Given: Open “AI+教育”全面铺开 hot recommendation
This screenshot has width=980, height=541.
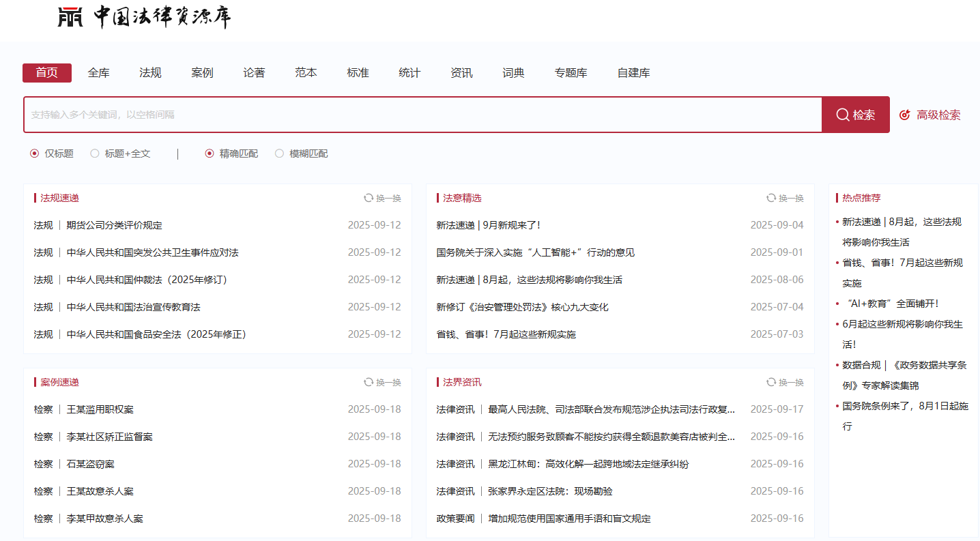Looking at the screenshot, I should [x=895, y=304].
